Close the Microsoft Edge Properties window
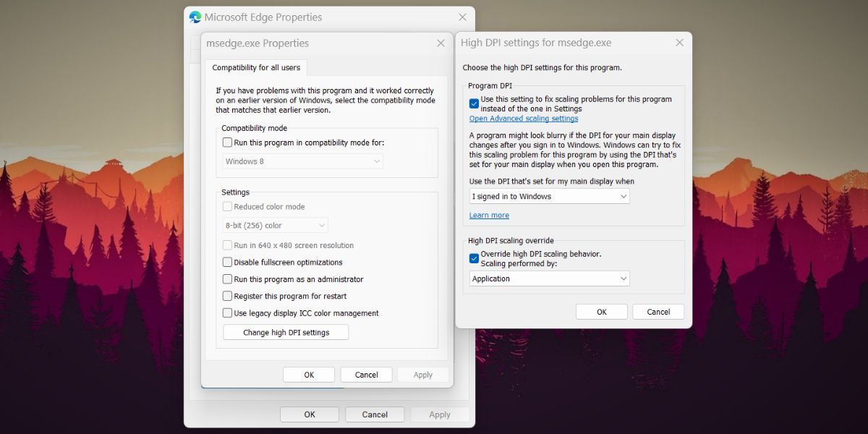The image size is (868, 434). pyautogui.click(x=463, y=17)
